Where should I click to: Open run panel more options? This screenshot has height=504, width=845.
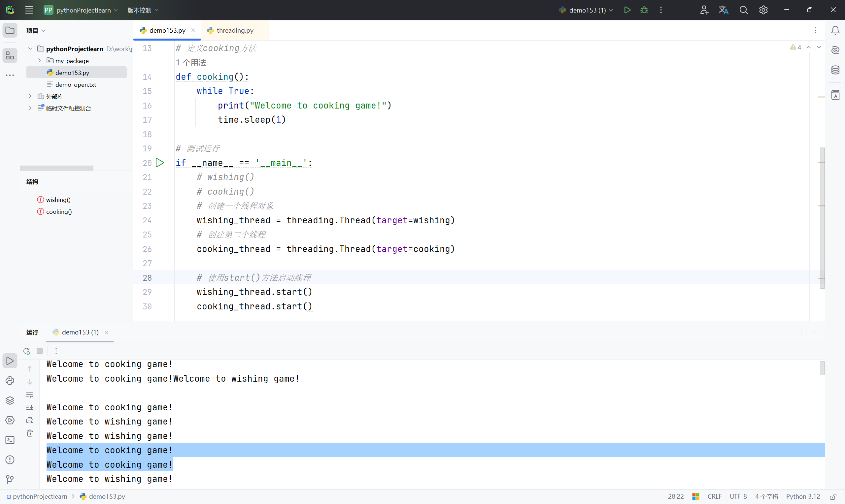[56, 351]
